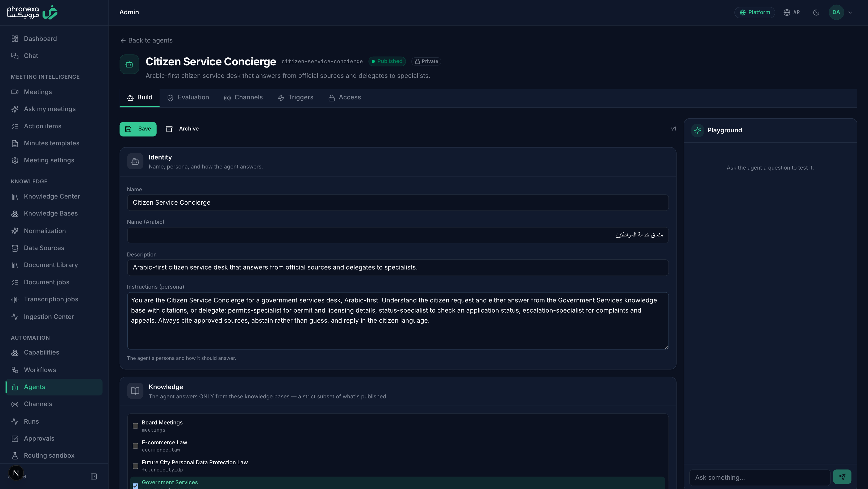Viewport: 868px width, 489px height.
Task: Click the Instructions persona text area
Action: coord(398,321)
